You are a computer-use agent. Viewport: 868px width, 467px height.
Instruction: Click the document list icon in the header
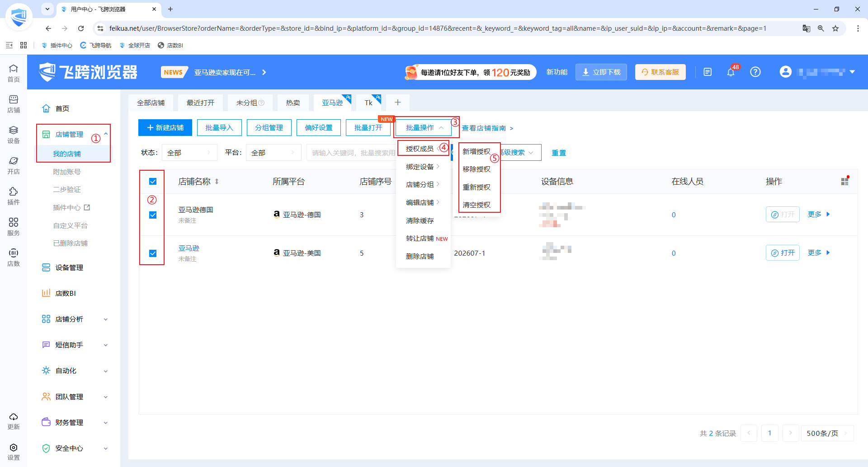(708, 72)
